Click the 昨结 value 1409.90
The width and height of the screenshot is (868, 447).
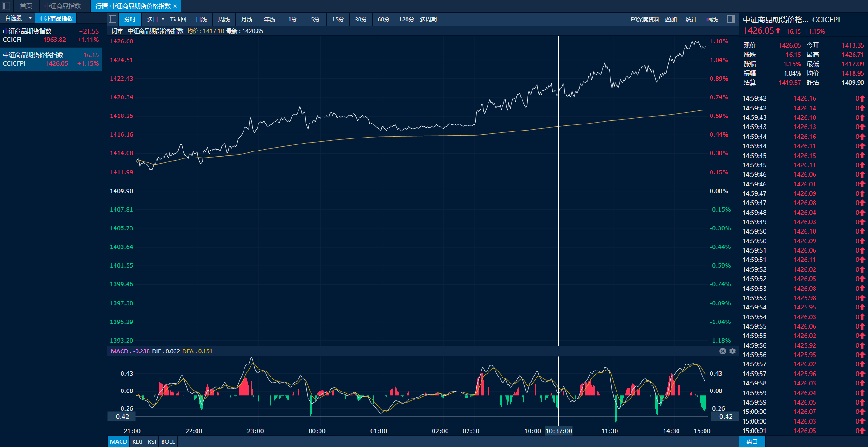click(x=853, y=83)
